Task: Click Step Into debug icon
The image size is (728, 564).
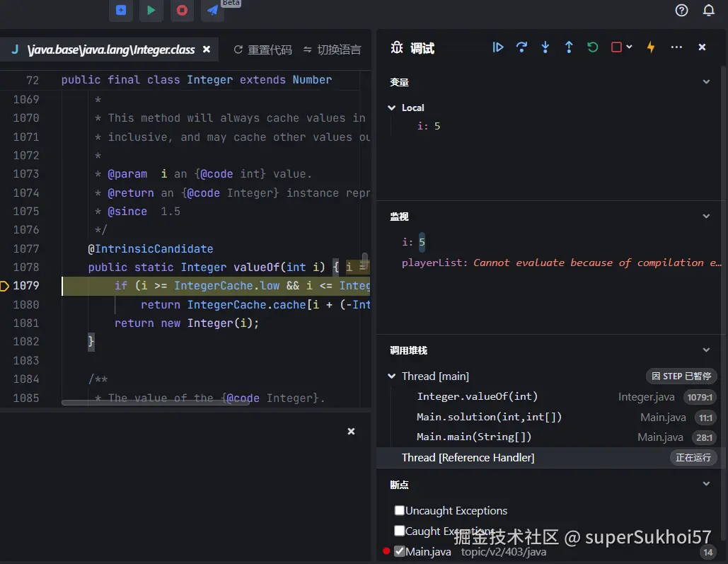Action: [x=545, y=47]
